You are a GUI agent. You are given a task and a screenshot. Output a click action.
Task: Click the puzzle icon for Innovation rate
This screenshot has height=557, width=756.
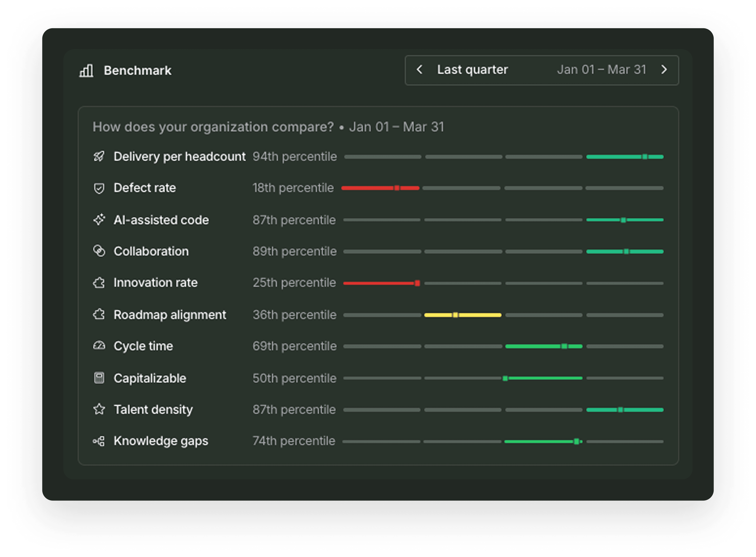point(99,283)
